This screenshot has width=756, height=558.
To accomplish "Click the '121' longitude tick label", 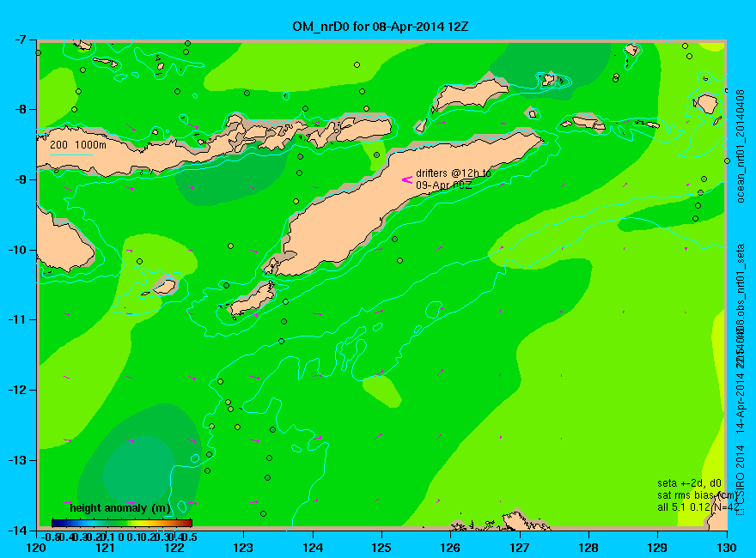I will pyautogui.click(x=105, y=548).
